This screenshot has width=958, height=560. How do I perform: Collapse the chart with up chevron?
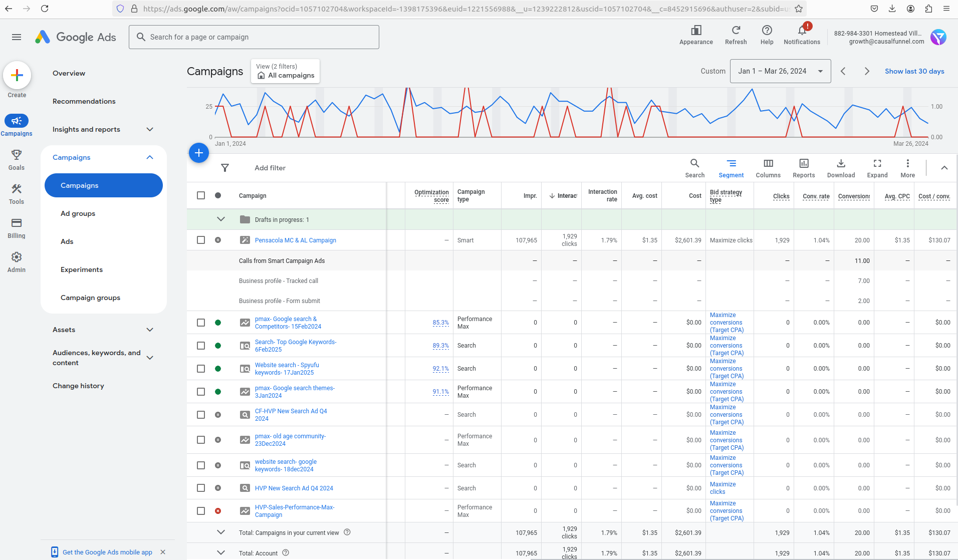pyautogui.click(x=944, y=168)
